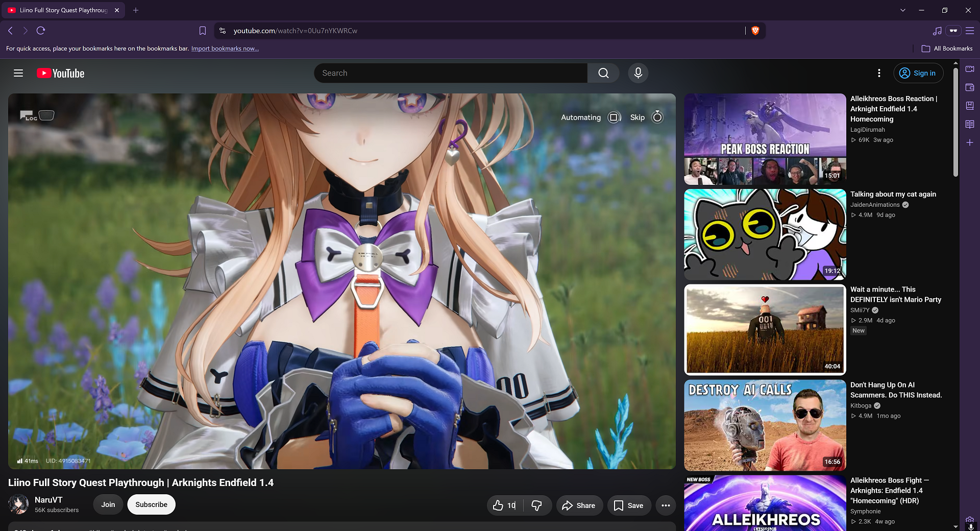Share the Liino video
The height and width of the screenshot is (531, 980).
(x=579, y=505)
